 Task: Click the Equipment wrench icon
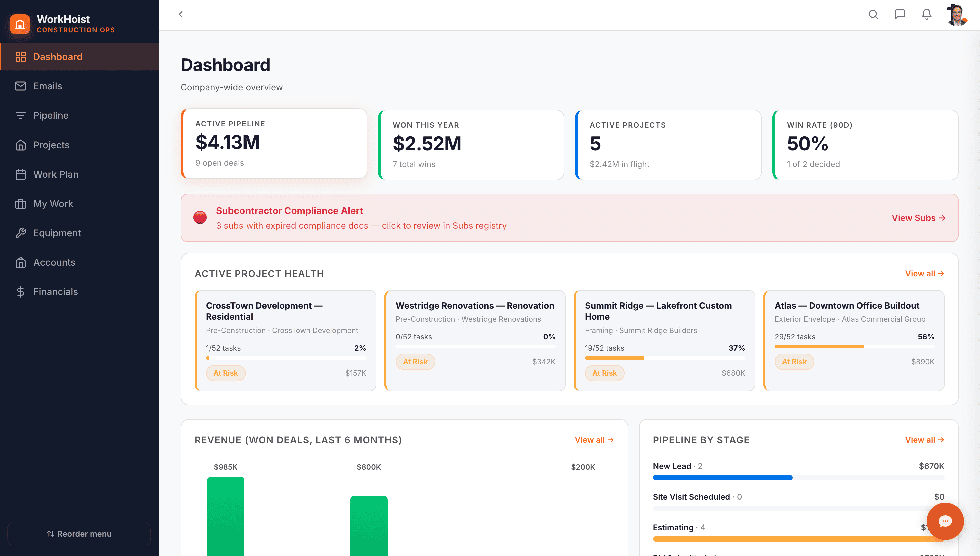(21, 233)
